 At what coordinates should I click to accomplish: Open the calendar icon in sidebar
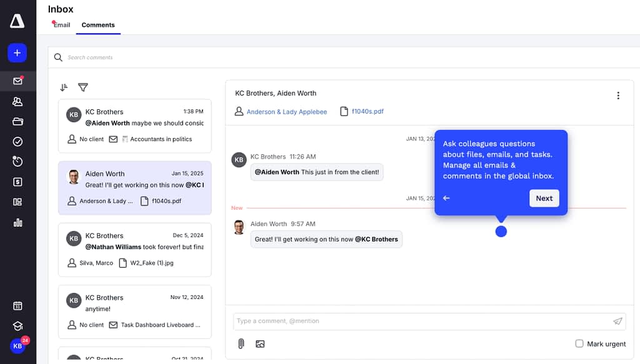click(17, 306)
